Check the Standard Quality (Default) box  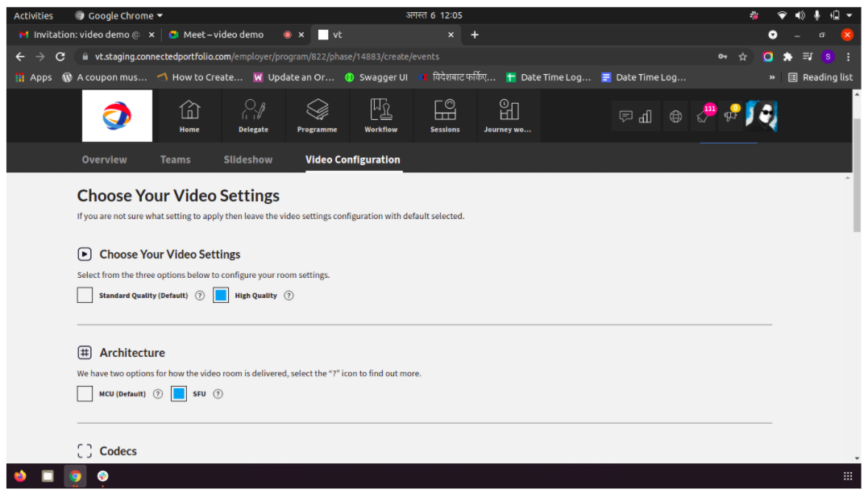tap(85, 295)
